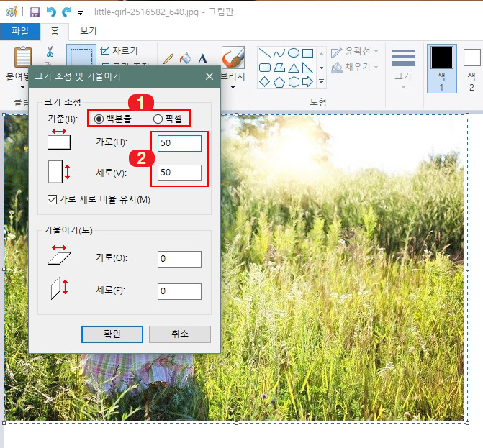Switch to the 보기 ribbon tab
Viewport: 483px width, 448px height.
(x=89, y=31)
